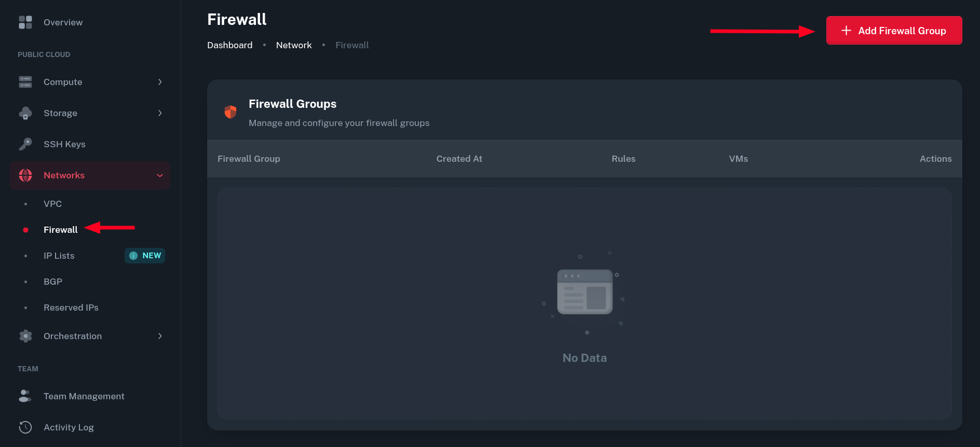This screenshot has height=447, width=980.
Task: Click the Firewall Groups shield icon
Action: 230,112
